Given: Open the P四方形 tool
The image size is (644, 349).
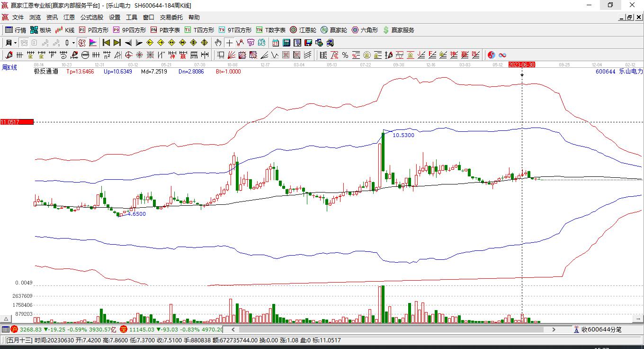Looking at the screenshot, I should click(93, 30).
